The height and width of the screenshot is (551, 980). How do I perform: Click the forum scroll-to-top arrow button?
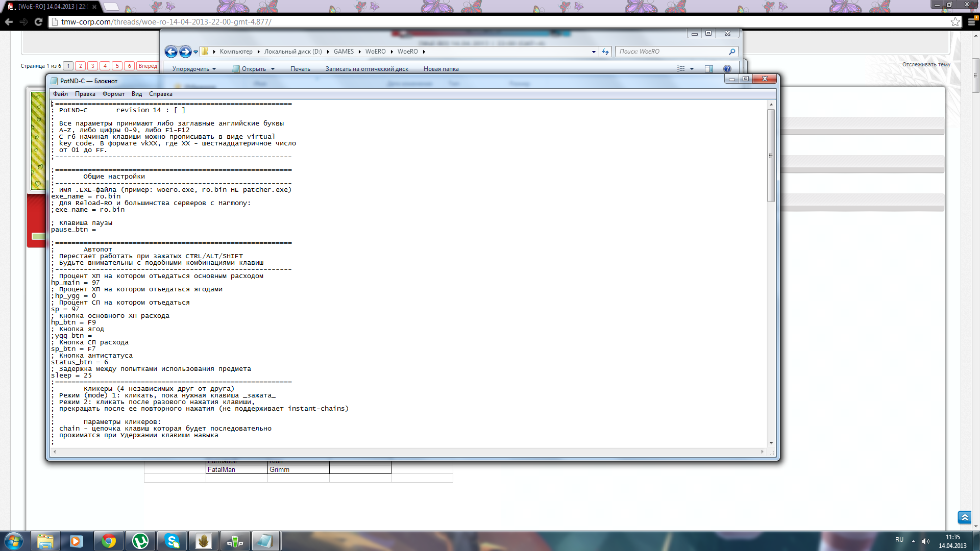click(x=964, y=517)
